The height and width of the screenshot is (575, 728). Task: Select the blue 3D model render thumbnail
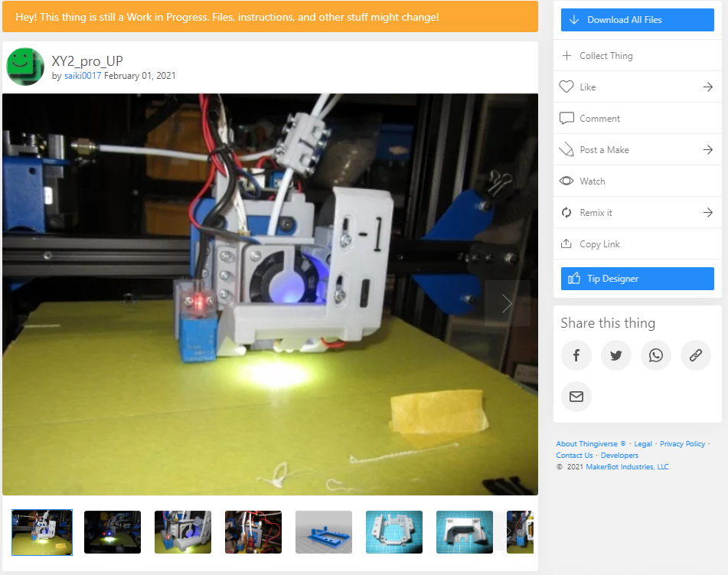coord(324,532)
